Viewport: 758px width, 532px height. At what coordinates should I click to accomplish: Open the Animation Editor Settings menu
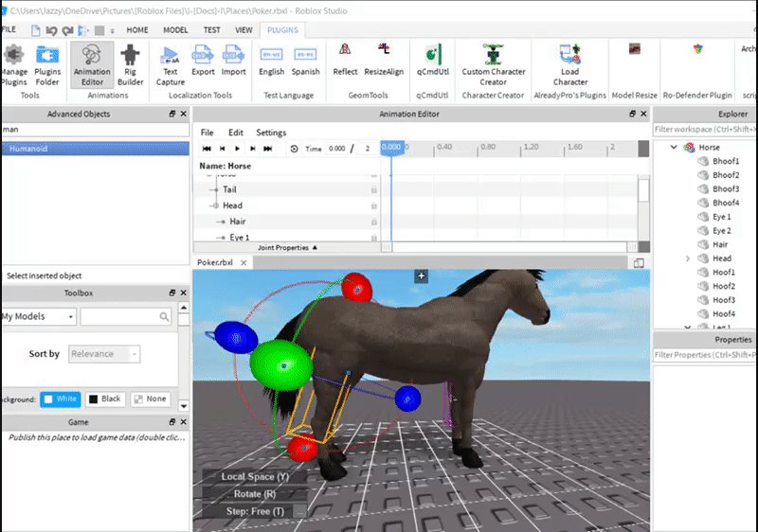point(271,133)
